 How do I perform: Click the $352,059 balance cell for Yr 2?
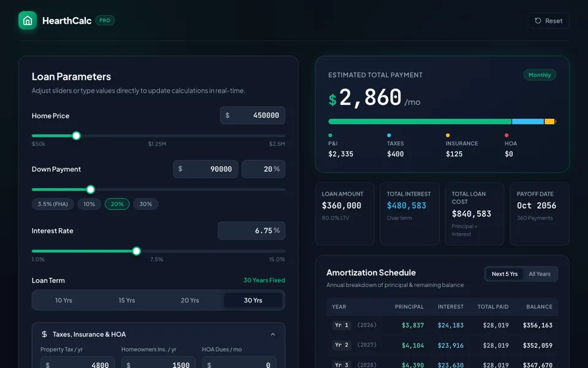click(x=538, y=345)
